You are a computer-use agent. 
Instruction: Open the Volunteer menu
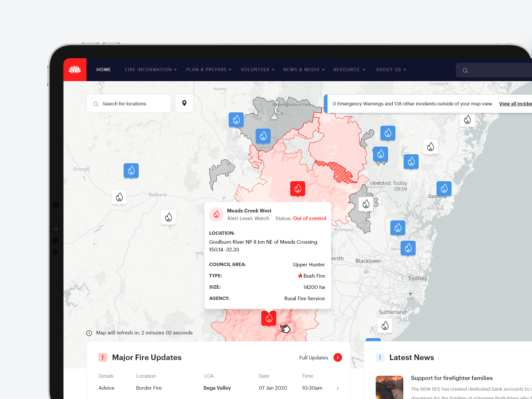coord(257,69)
